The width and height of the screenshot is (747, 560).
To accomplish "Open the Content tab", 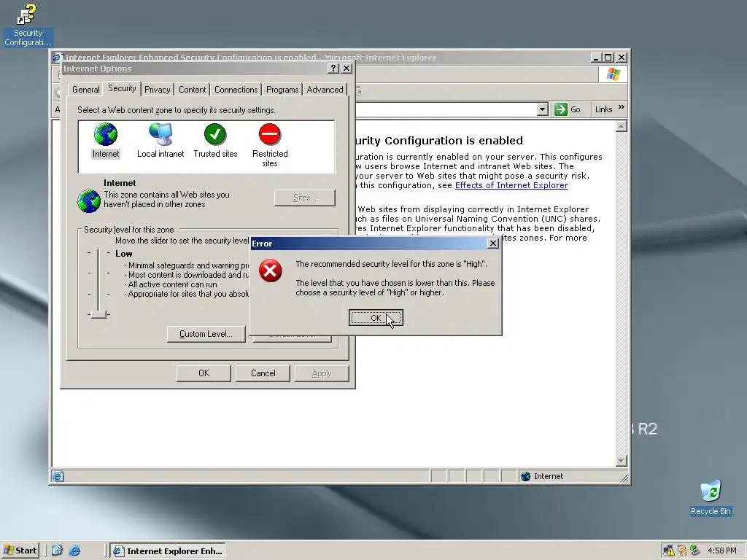I will click(x=192, y=90).
